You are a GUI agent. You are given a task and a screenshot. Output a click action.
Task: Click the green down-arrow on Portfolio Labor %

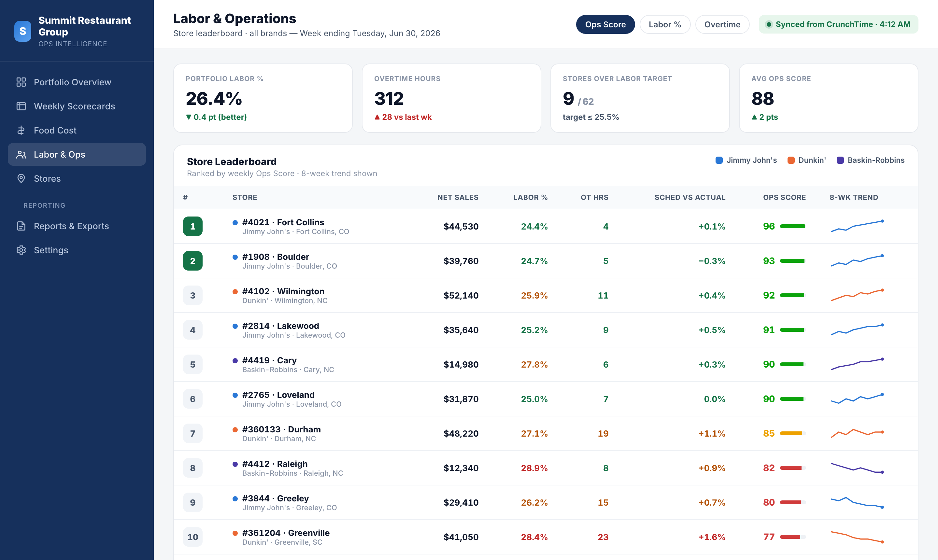(189, 117)
